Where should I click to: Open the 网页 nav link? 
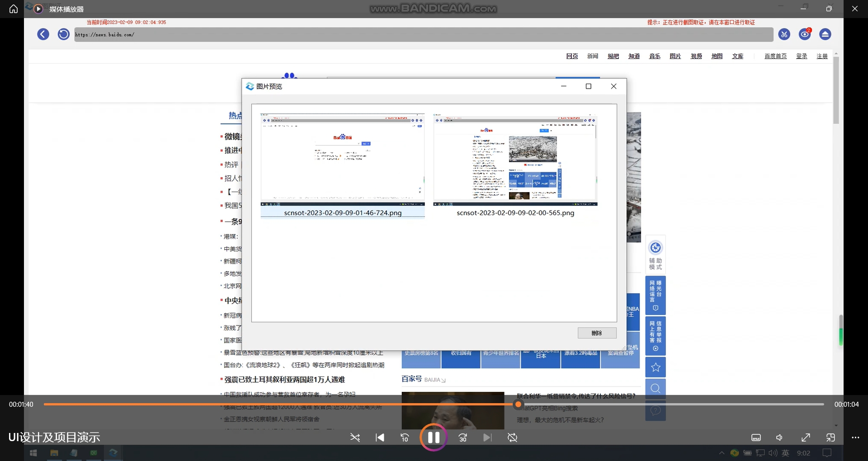coord(572,56)
